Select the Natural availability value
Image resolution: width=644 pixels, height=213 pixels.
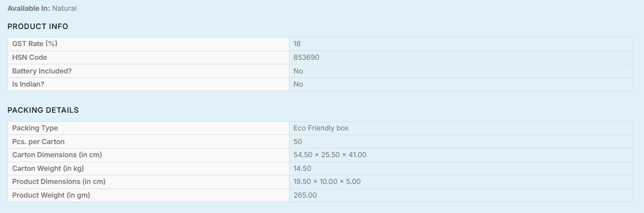(x=64, y=8)
